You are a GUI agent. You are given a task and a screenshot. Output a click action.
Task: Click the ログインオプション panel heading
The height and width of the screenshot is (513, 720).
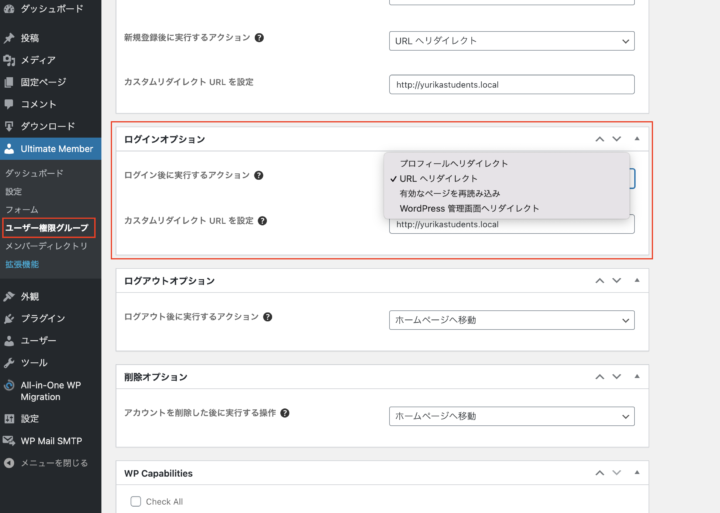(x=164, y=140)
